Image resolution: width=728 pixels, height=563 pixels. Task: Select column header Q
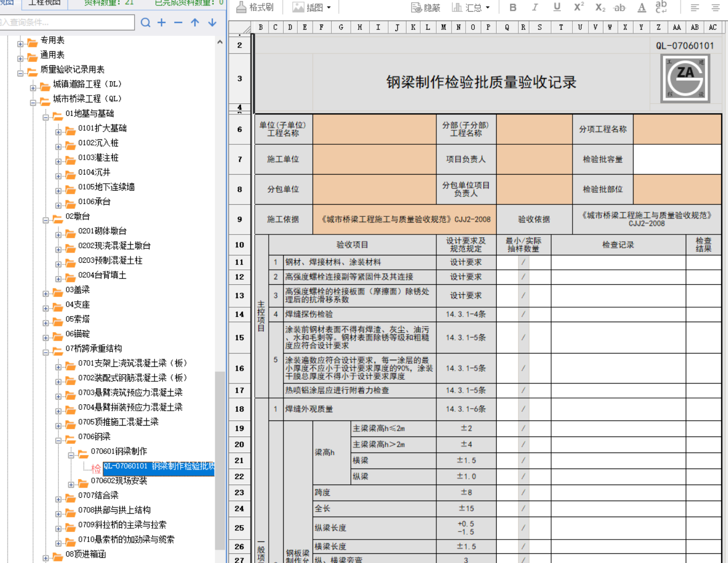507,27
